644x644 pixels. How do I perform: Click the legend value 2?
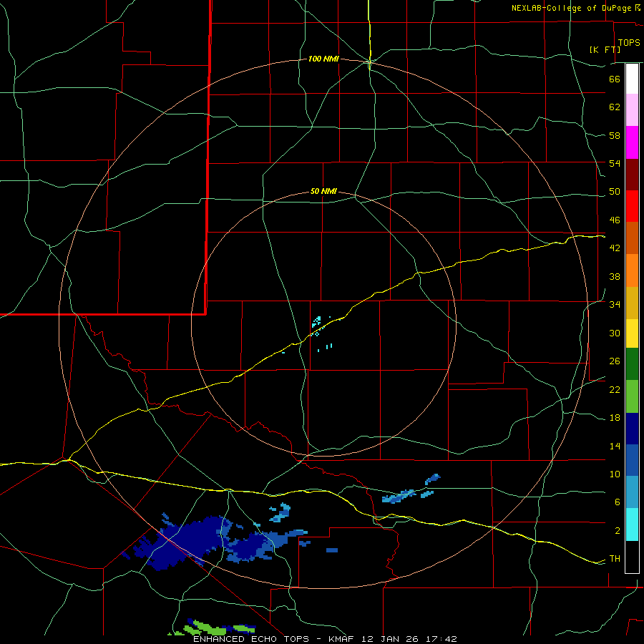tap(618, 530)
